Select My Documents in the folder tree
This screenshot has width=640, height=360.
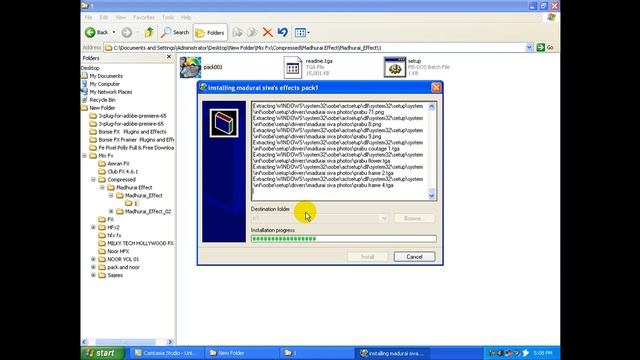click(x=106, y=76)
